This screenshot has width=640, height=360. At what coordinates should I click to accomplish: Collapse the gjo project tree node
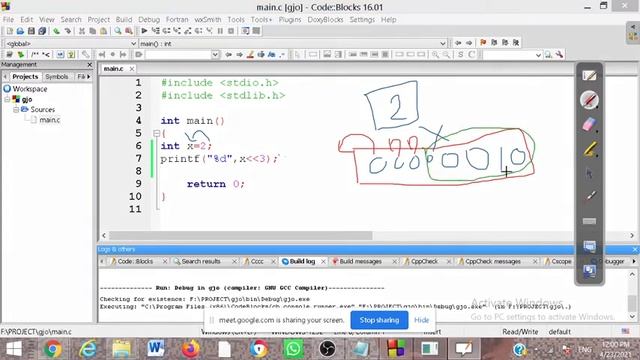click(7, 99)
